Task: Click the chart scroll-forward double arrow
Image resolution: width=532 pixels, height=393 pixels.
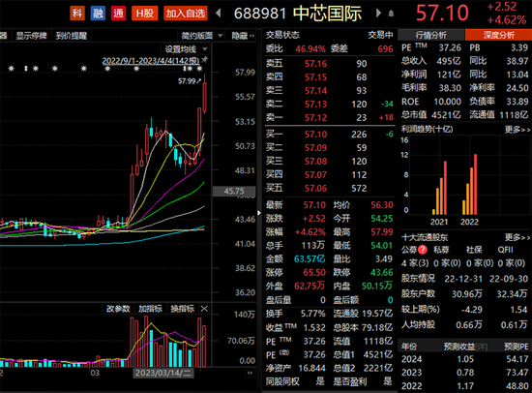Action: 251,373
